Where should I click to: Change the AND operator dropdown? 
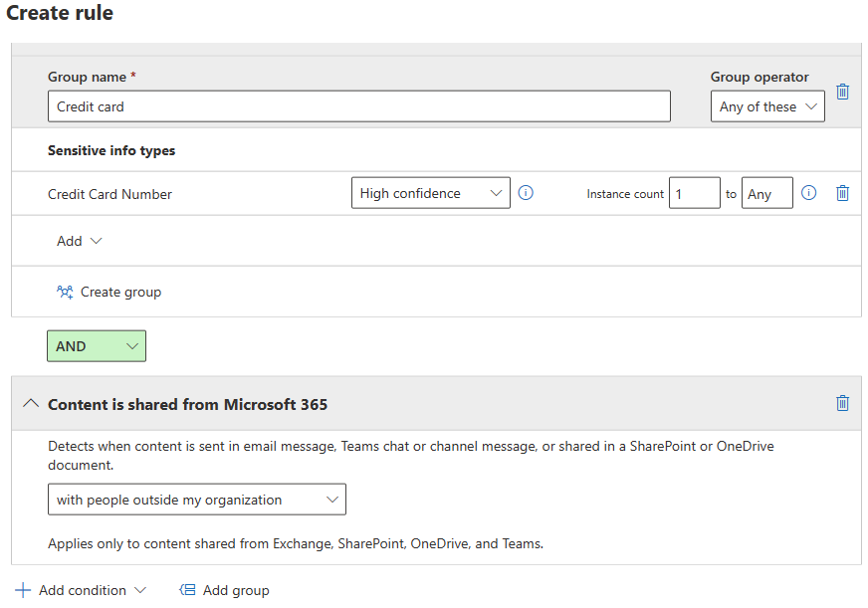click(97, 346)
